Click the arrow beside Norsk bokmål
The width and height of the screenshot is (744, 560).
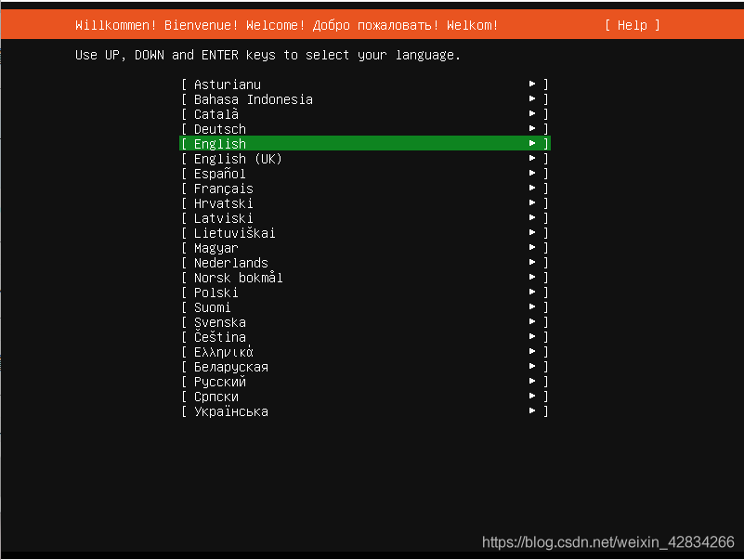tap(532, 277)
